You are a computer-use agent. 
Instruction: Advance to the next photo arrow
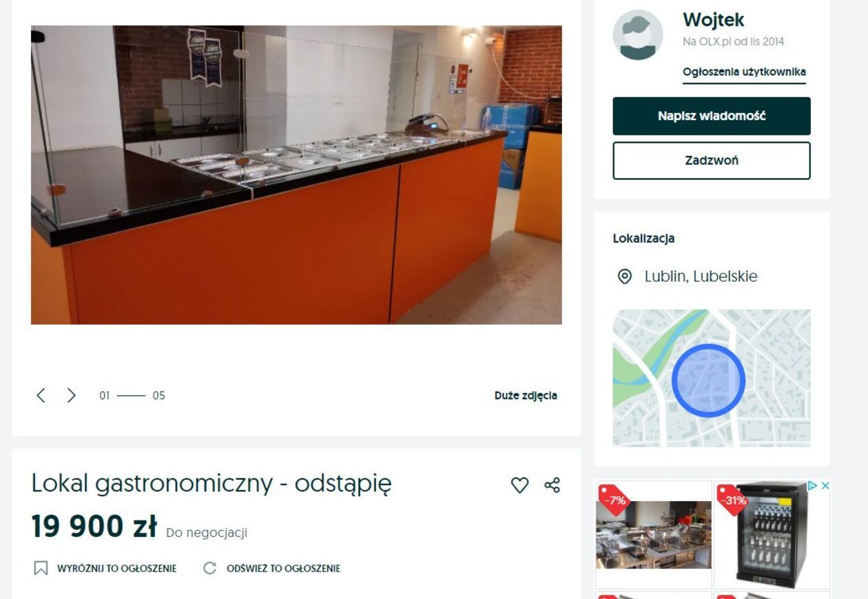(x=71, y=395)
